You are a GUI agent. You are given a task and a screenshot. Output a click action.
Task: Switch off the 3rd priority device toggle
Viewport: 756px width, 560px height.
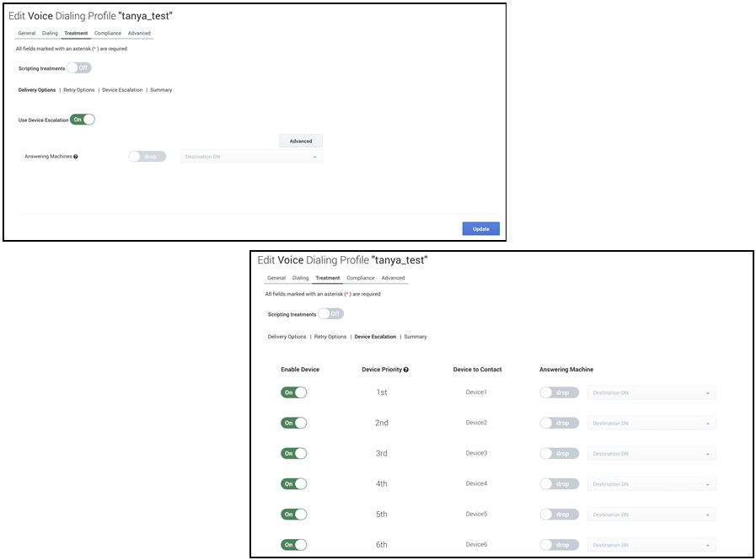point(294,453)
